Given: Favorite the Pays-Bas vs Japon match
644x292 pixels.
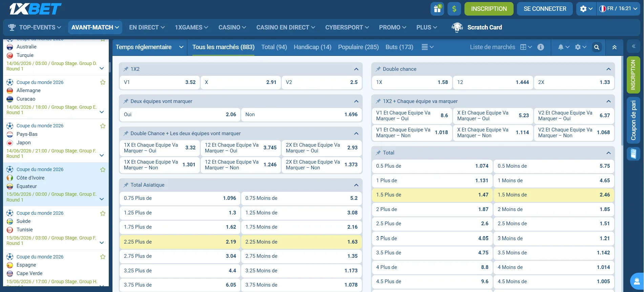Looking at the screenshot, I should (x=103, y=126).
